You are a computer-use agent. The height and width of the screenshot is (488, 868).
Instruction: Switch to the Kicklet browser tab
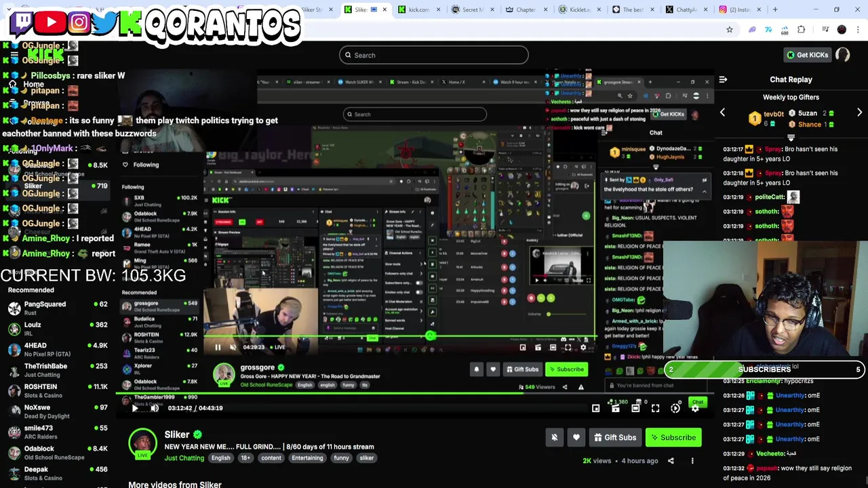click(x=580, y=9)
